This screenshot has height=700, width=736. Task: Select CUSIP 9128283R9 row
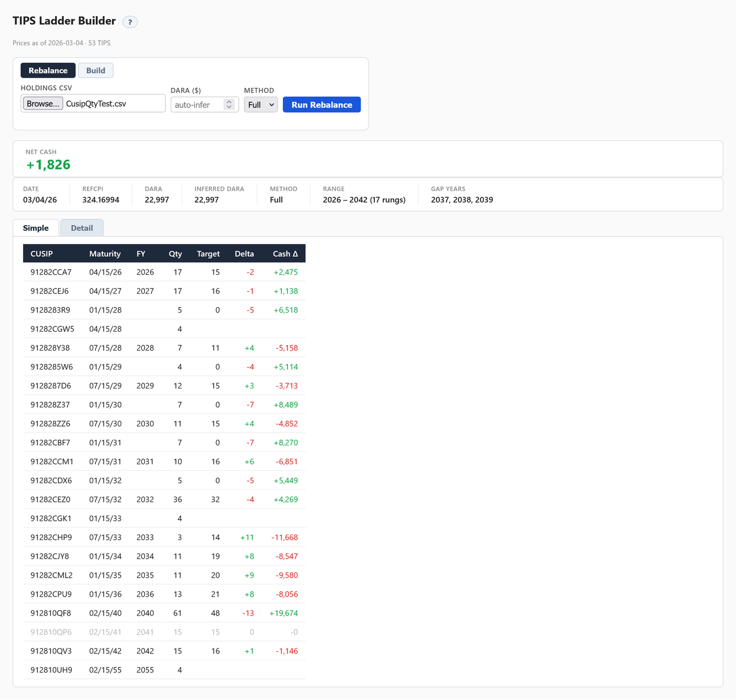coord(164,310)
